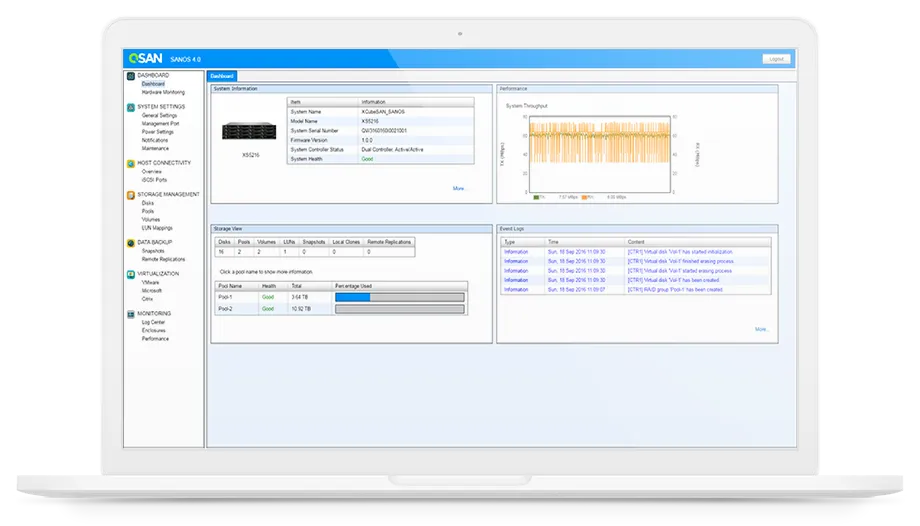
Task: Open General Settings under System Settings
Action: (159, 115)
